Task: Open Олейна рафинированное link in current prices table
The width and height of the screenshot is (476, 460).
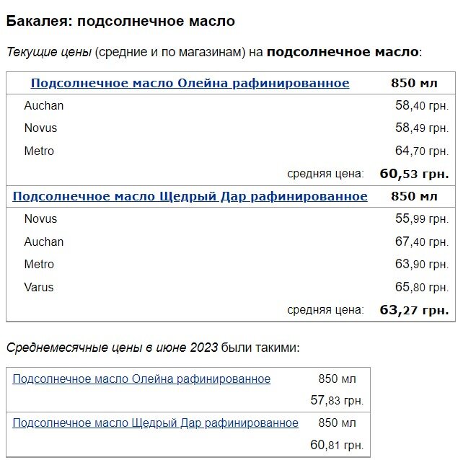Action: (190, 83)
